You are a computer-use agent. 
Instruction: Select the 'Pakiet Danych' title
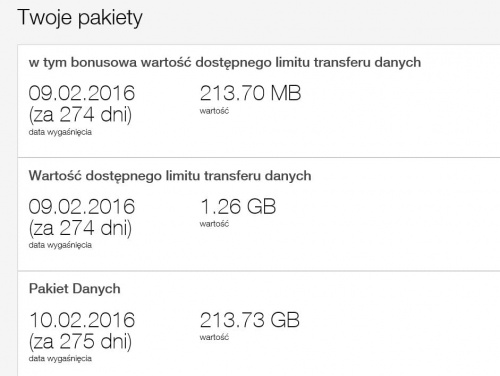pyautogui.click(x=75, y=289)
